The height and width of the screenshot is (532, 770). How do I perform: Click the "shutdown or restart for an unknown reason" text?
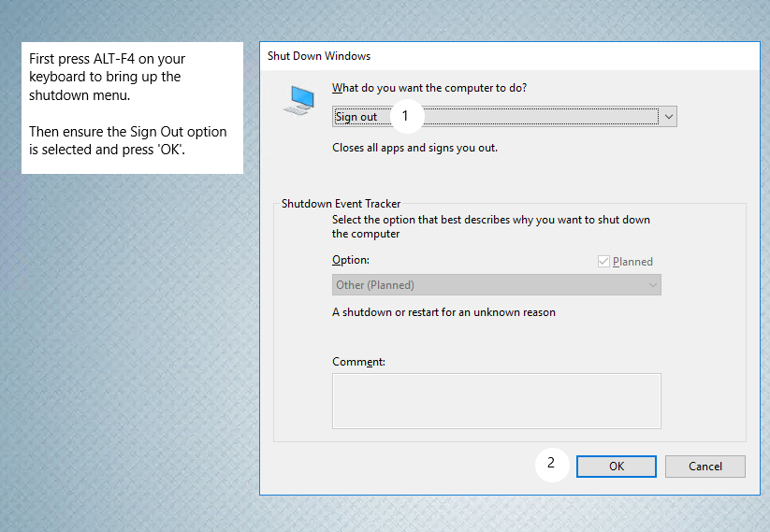(443, 312)
